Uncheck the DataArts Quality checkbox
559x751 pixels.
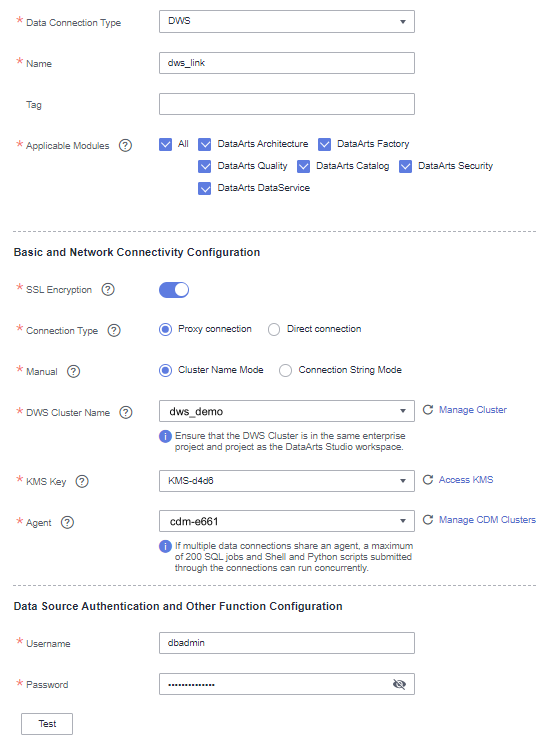[205, 166]
